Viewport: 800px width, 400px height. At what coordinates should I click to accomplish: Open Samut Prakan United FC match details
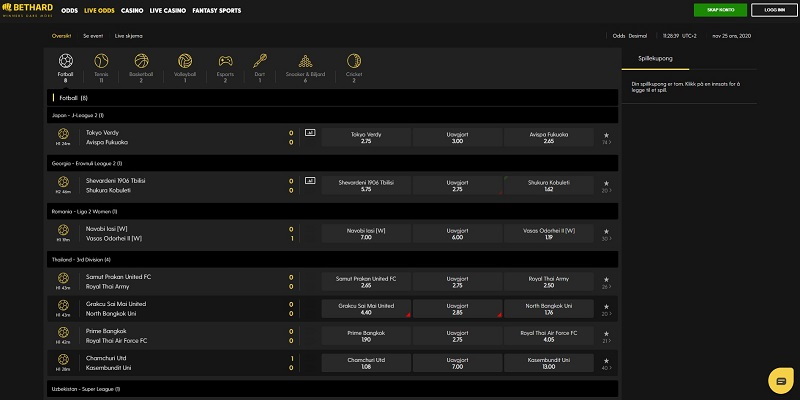pos(118,282)
